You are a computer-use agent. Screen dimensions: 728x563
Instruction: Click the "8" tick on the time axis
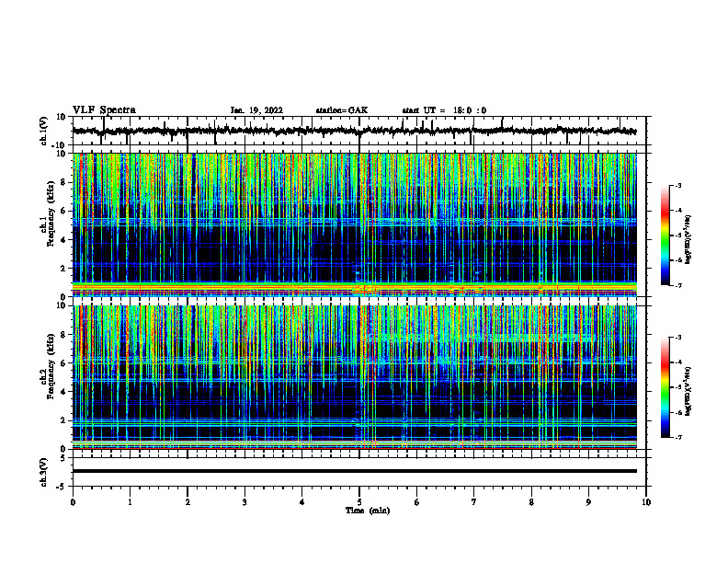click(x=531, y=502)
